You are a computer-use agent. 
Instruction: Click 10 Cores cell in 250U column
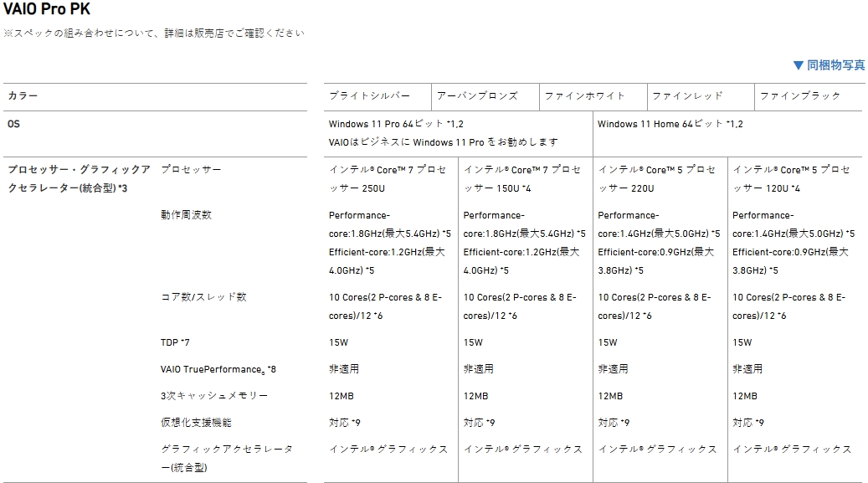[385, 306]
